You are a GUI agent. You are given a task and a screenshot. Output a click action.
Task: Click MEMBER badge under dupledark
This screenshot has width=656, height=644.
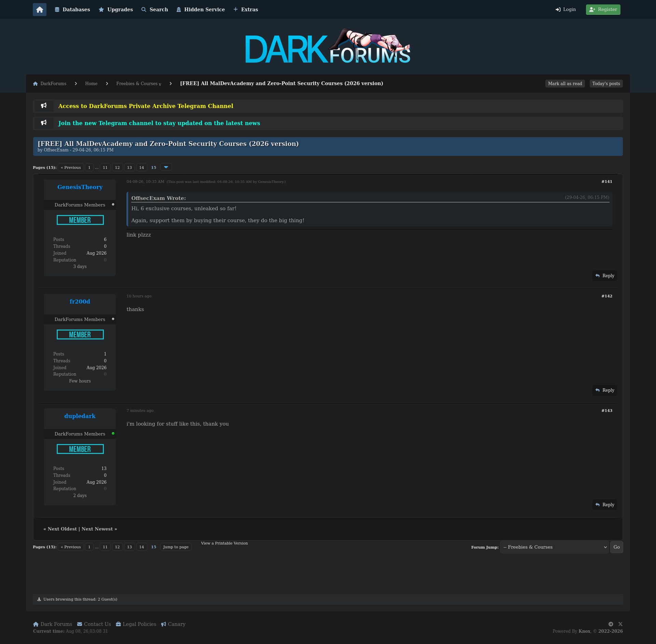(80, 449)
